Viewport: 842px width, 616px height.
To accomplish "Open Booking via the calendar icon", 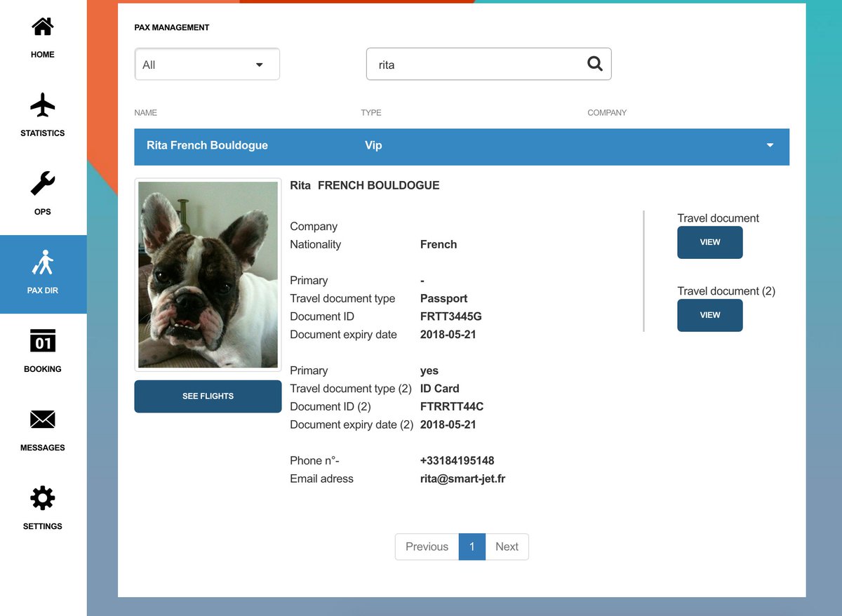I will (x=43, y=340).
